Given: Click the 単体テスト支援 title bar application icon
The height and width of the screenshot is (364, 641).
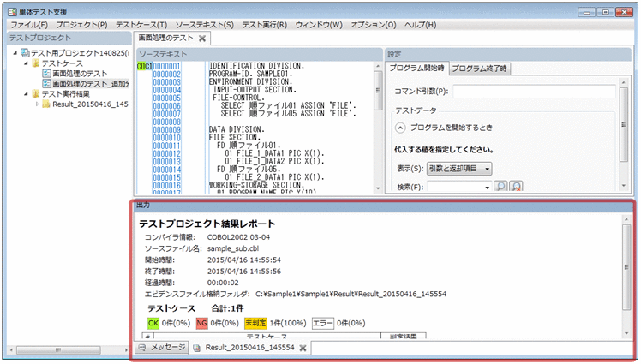Looking at the screenshot, I should tap(12, 12).
